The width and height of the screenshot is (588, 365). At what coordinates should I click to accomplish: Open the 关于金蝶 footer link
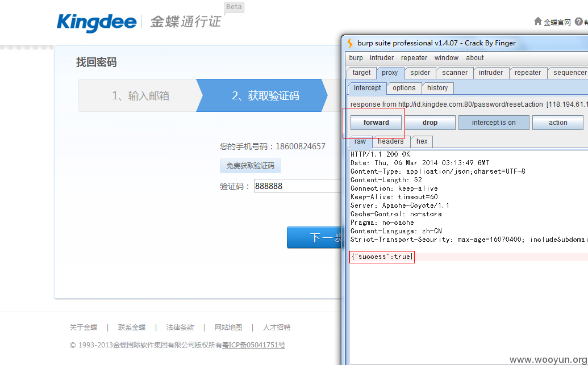[x=84, y=327]
